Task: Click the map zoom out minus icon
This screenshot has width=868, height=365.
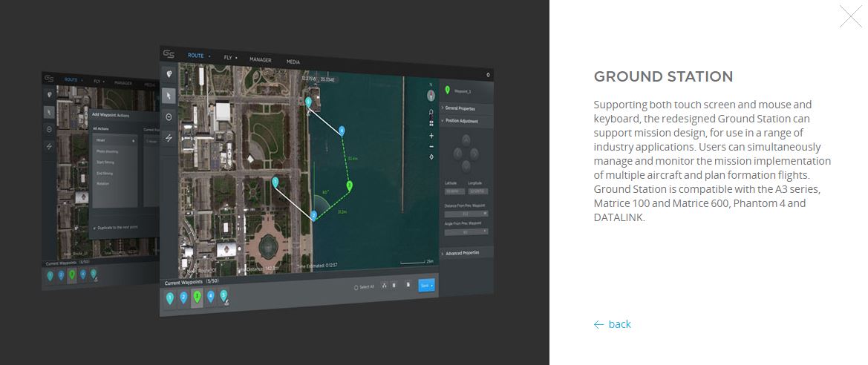Action: (x=431, y=146)
